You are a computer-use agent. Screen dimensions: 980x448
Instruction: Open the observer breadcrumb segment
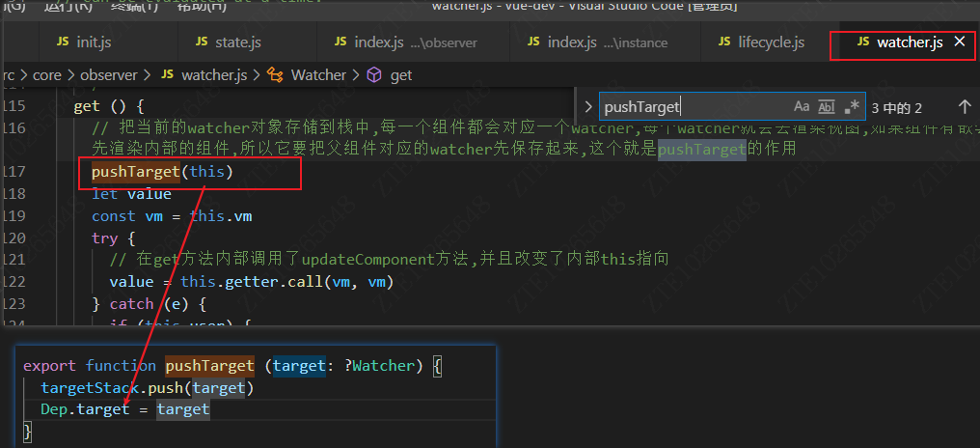tap(109, 75)
